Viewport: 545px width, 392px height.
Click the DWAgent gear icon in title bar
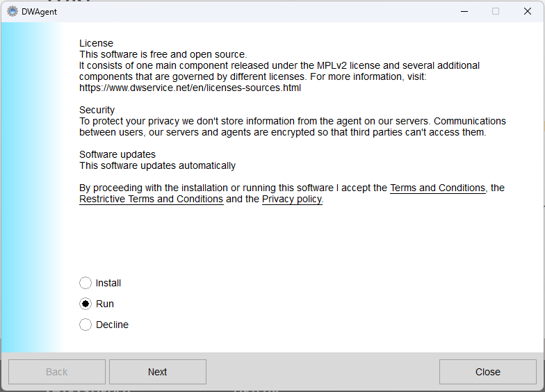click(13, 11)
